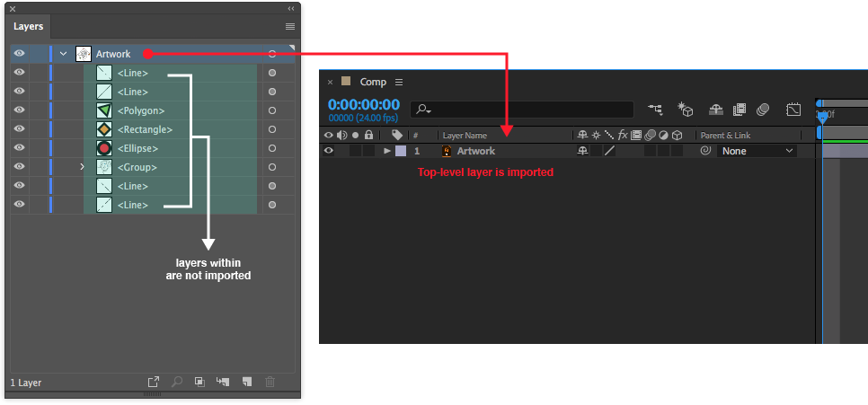Viewport: 868px width, 405px height.
Task: Open the Comp panel menu
Action: (399, 82)
